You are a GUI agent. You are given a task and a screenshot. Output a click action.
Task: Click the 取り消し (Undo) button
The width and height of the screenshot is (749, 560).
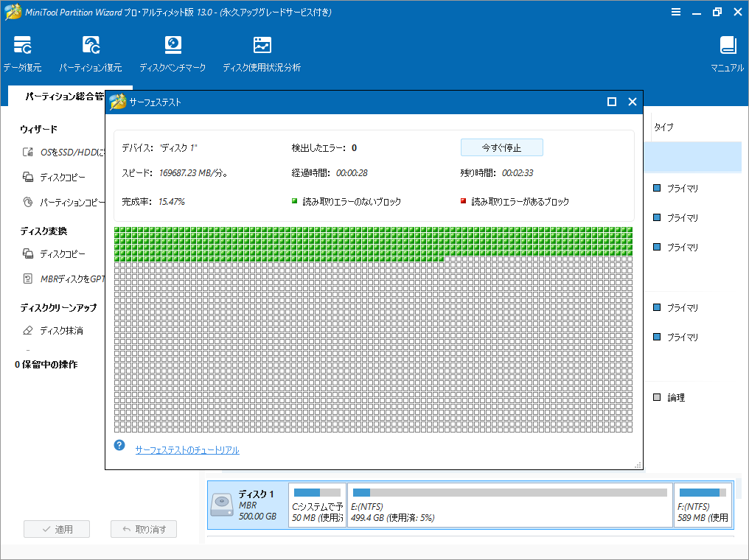click(x=143, y=528)
